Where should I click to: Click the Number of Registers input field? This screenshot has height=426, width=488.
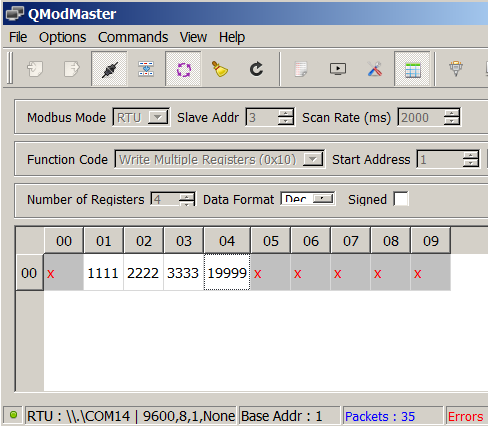[165, 199]
